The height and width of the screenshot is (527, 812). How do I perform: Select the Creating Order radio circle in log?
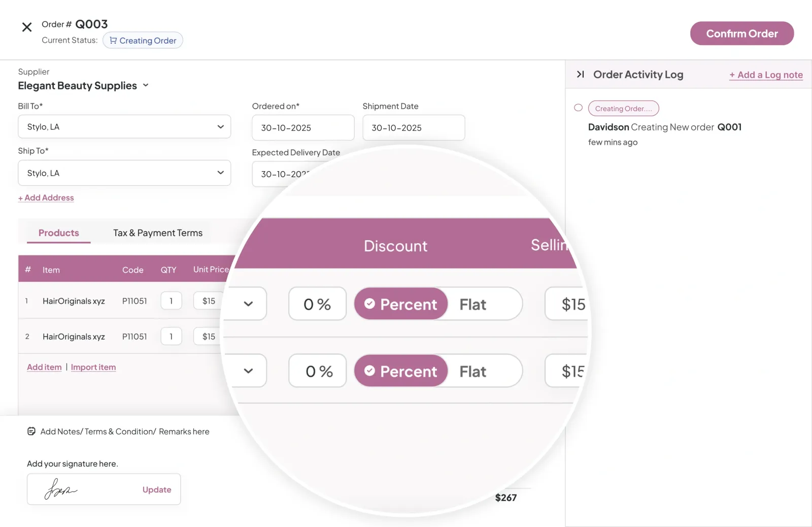coord(578,108)
